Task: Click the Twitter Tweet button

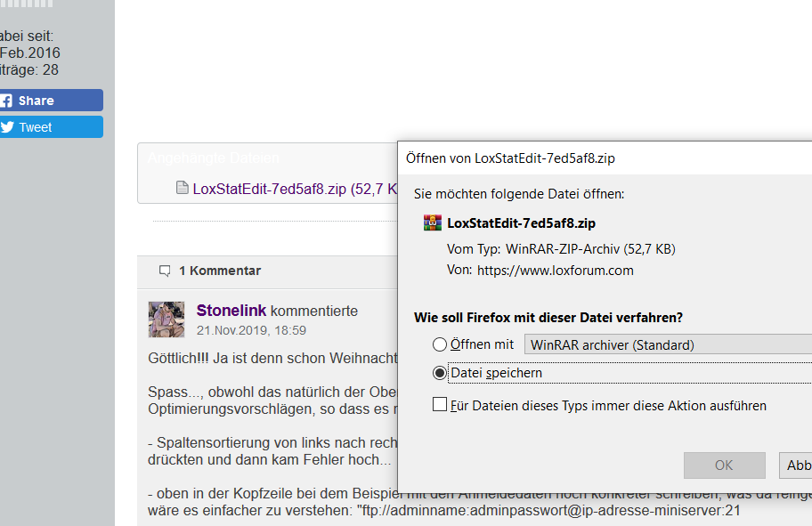Action: click(x=51, y=127)
